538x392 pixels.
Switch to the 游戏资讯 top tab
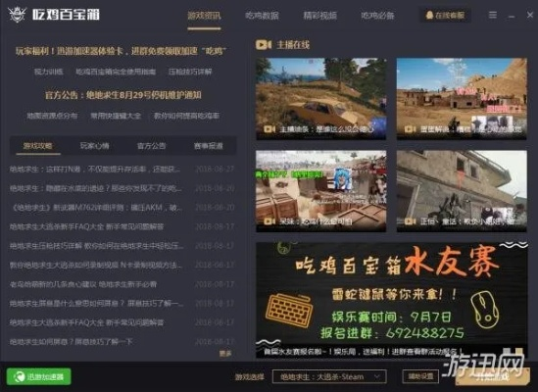pyautogui.click(x=204, y=16)
